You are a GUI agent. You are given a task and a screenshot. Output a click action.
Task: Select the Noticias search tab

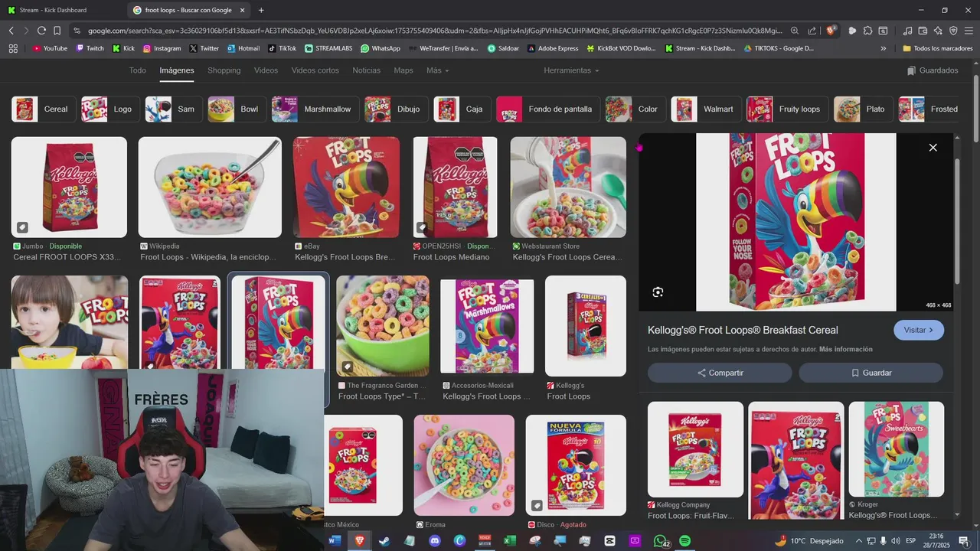366,70
